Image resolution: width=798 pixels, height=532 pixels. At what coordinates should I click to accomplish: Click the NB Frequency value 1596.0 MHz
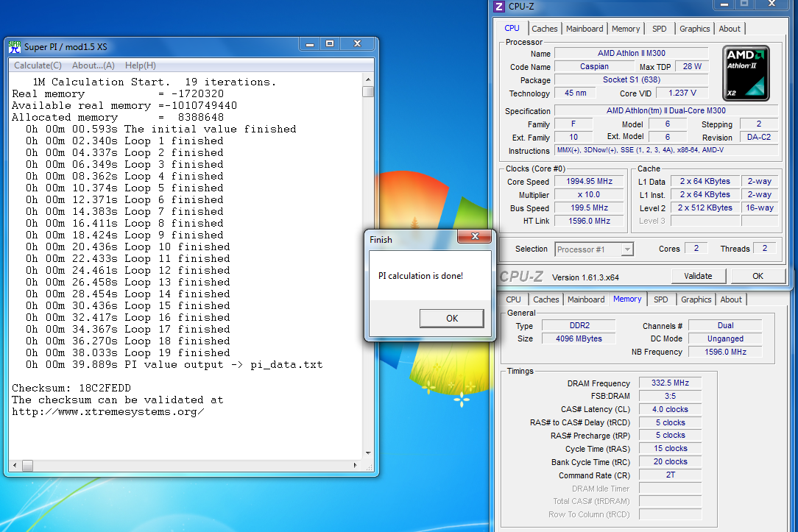(725, 352)
